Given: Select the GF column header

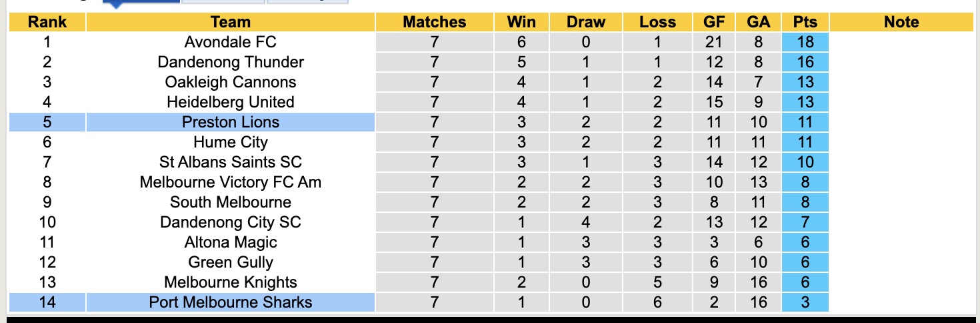Looking at the screenshot, I should click(715, 22).
